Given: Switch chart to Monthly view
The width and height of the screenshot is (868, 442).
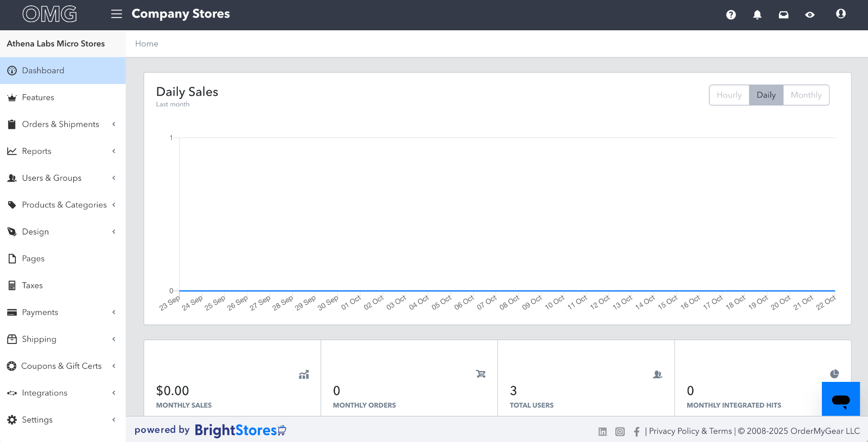Looking at the screenshot, I should [x=806, y=95].
